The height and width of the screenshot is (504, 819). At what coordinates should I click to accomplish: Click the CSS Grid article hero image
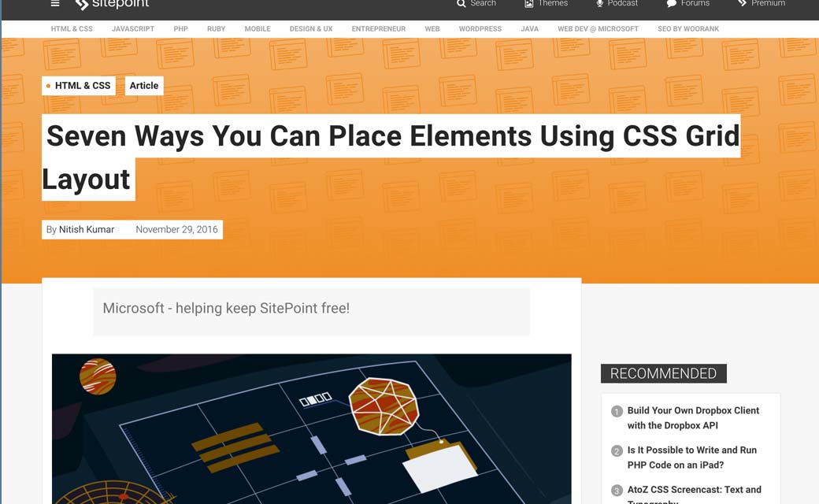311,429
